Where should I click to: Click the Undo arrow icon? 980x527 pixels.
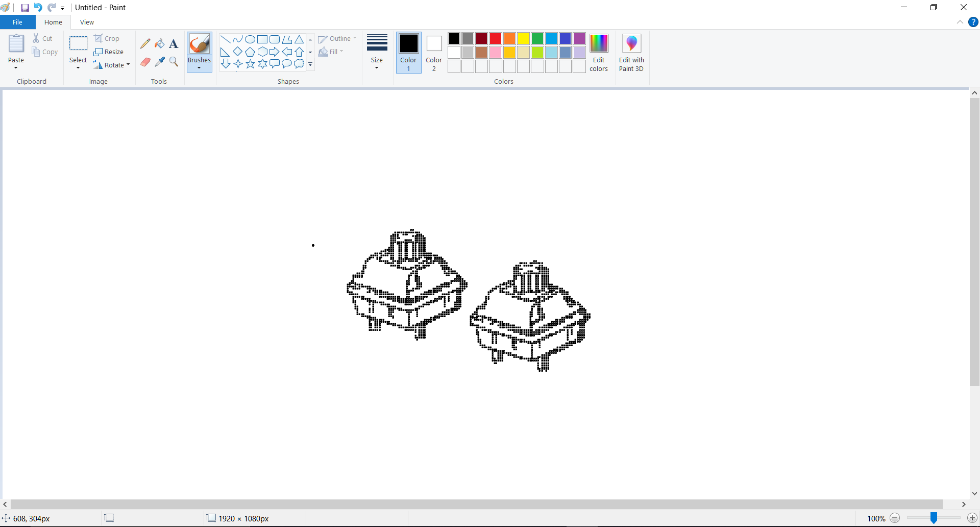pyautogui.click(x=38, y=8)
